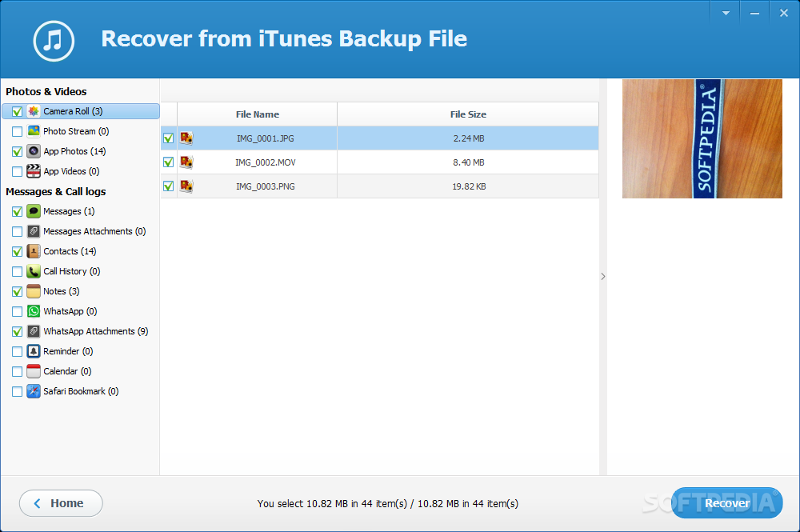Untick the WhatsApp Attachments checkbox
Screen dimensions: 800x532
[x=17, y=331]
